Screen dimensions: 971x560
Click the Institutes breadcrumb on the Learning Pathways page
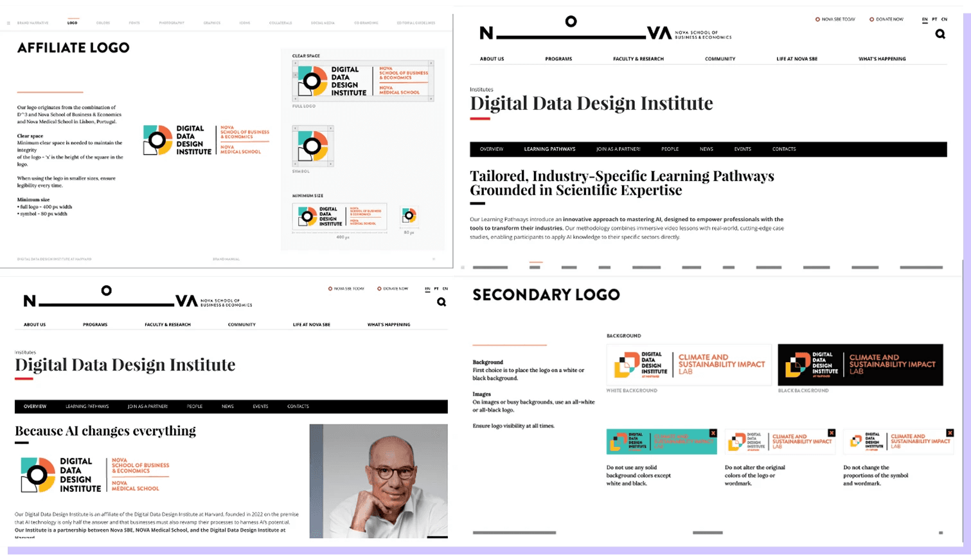[481, 89]
